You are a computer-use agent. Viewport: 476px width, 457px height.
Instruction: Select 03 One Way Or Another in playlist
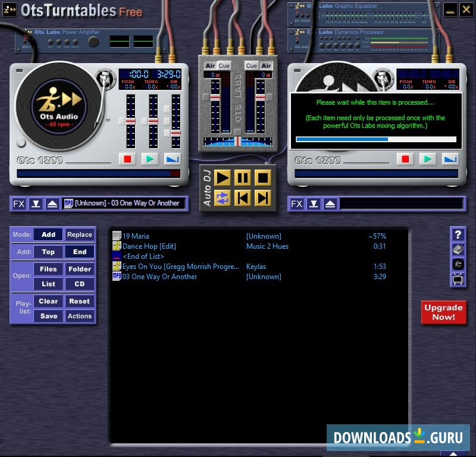tap(249, 277)
